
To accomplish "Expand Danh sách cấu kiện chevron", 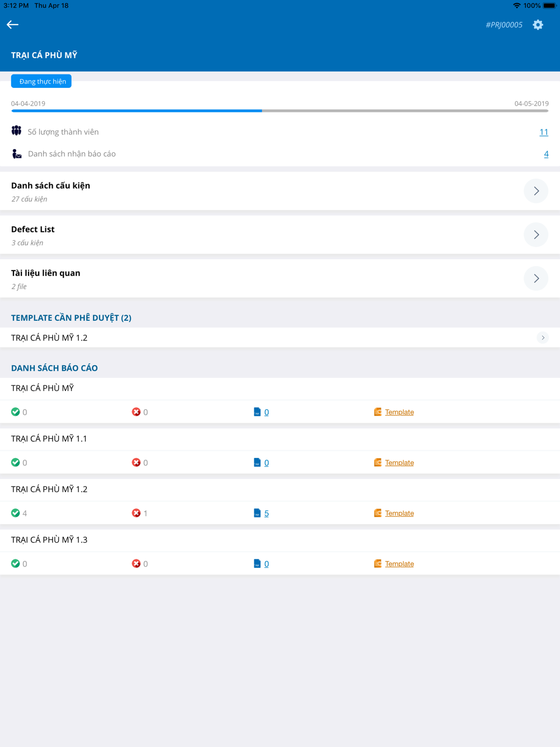I will [536, 191].
